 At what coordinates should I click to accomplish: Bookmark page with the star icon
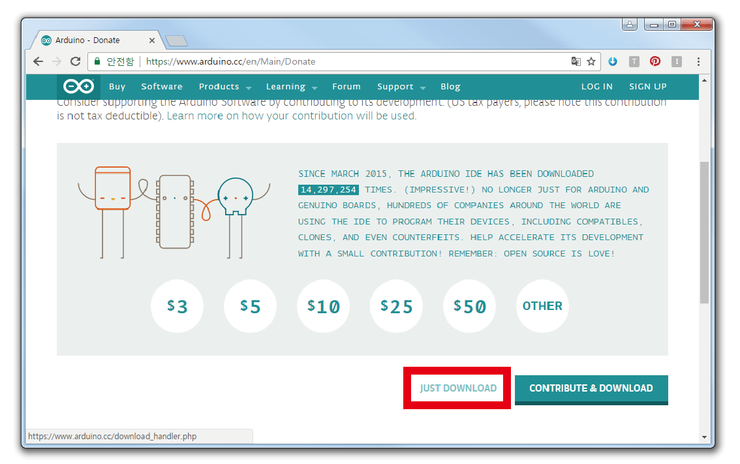591,61
